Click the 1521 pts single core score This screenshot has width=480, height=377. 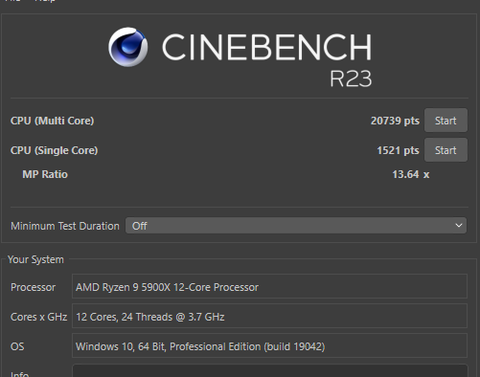click(x=398, y=150)
